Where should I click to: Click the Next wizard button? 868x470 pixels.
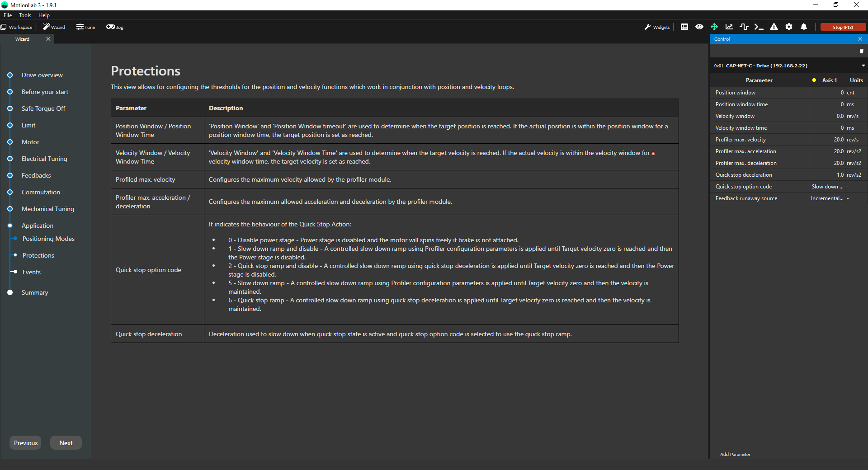tap(66, 443)
